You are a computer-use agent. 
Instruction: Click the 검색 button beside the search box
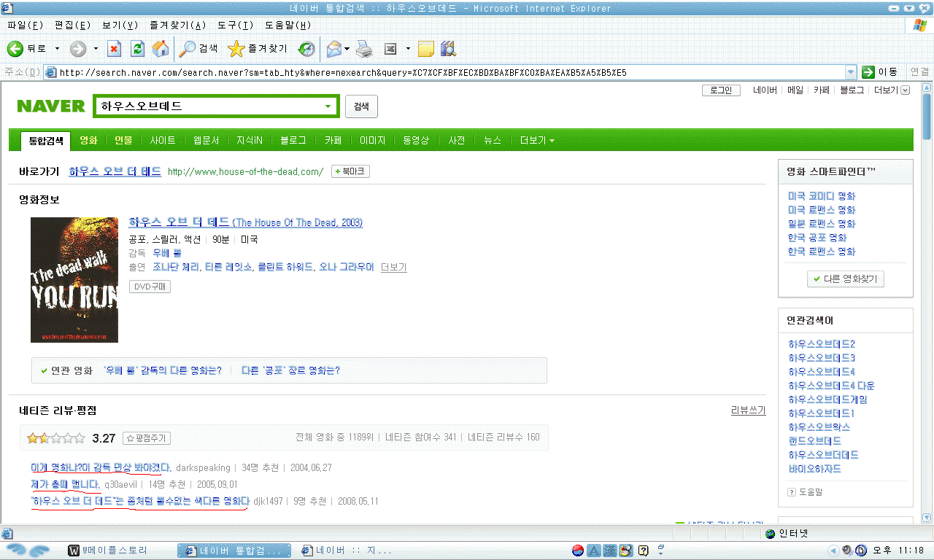[x=361, y=106]
